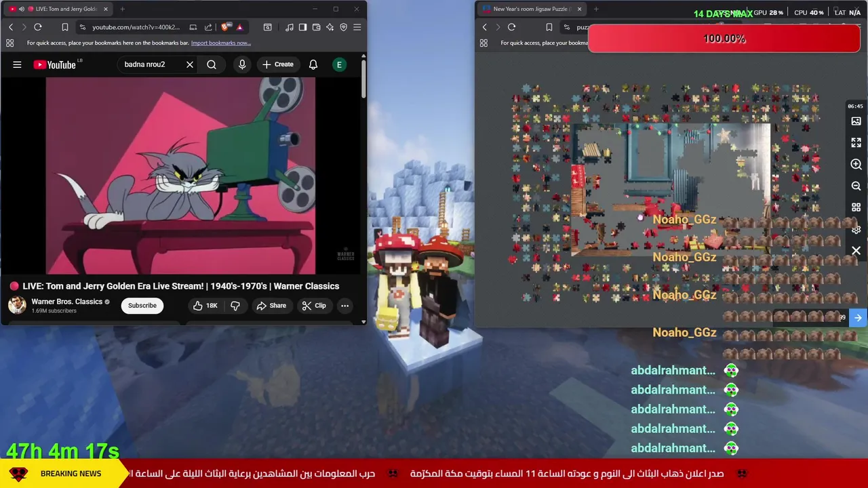The height and width of the screenshot is (488, 868).
Task: Reload the YouTube page
Action: pos(38,27)
